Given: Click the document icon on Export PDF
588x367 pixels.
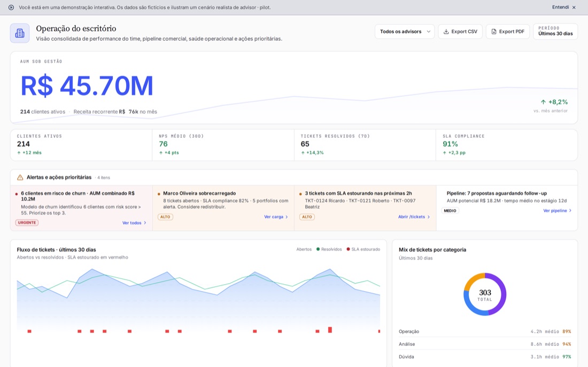Looking at the screenshot, I should click(x=494, y=32).
